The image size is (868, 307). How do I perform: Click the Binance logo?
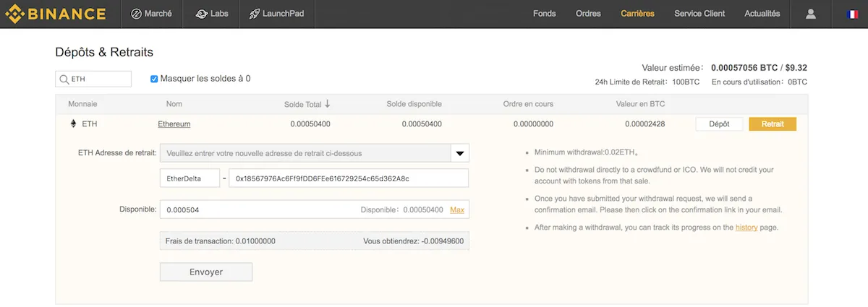[x=56, y=14]
